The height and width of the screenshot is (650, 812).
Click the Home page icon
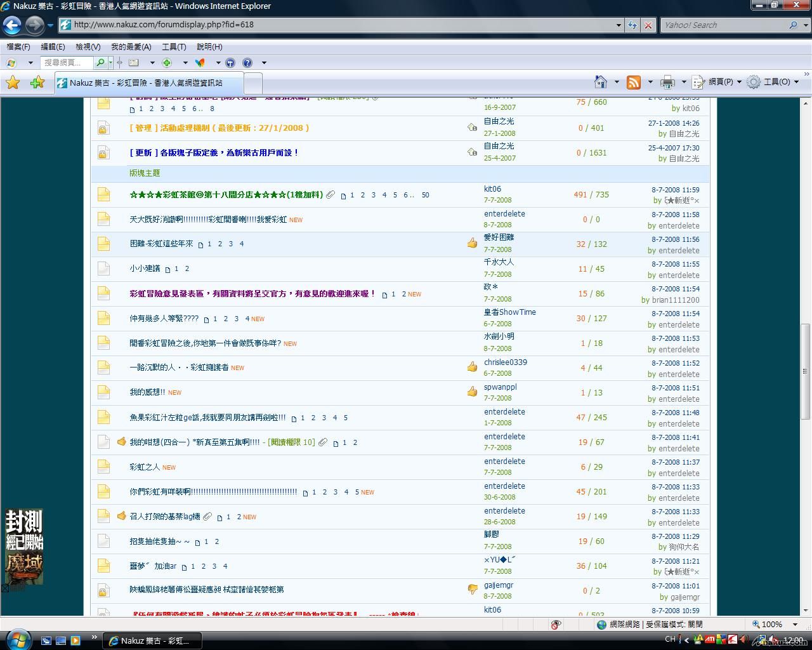600,82
